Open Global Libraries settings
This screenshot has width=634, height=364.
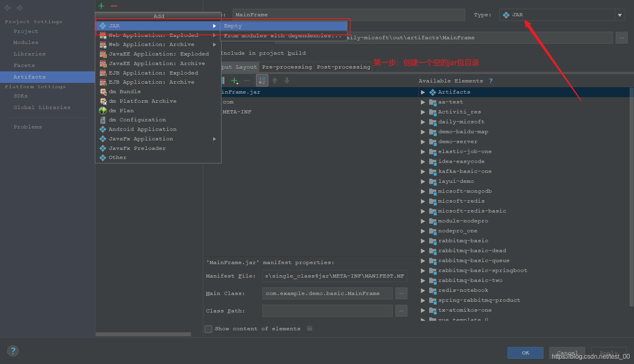(42, 107)
